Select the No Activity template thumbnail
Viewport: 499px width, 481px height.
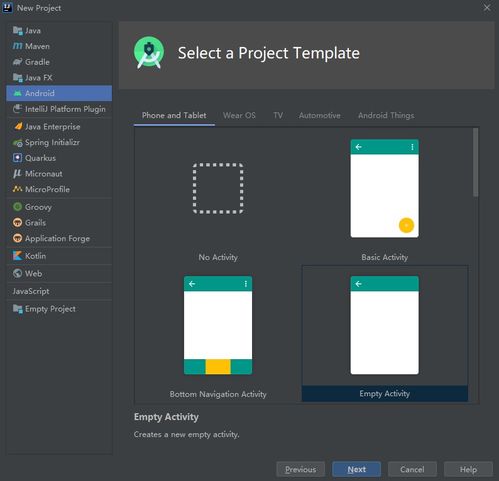[x=218, y=189]
